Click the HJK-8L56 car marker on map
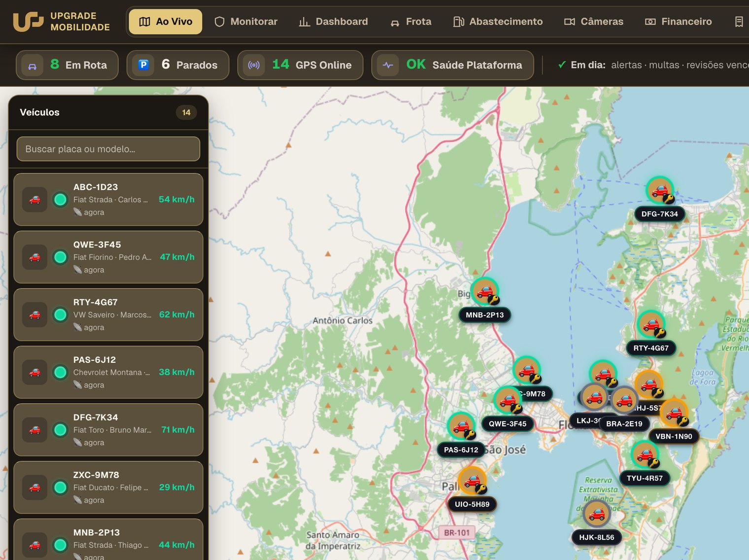This screenshot has width=749, height=560. point(597,514)
